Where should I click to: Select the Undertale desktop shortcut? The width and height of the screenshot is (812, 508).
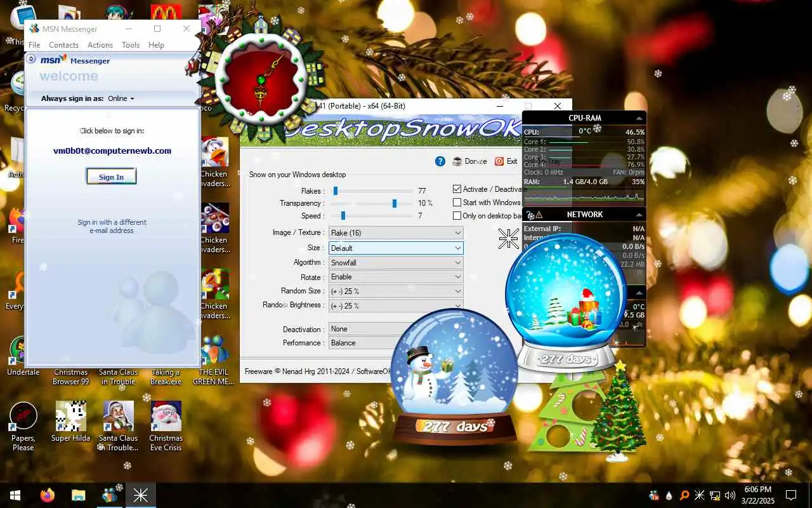pyautogui.click(x=23, y=356)
